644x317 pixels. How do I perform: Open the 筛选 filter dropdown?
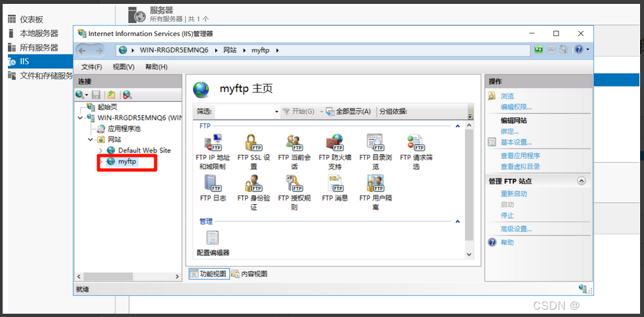pos(276,112)
